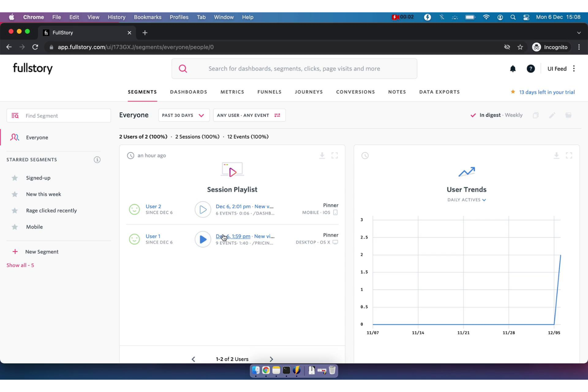Toggle the In digest weekly checkmark
The width and height of the screenshot is (588, 392).
[473, 115]
